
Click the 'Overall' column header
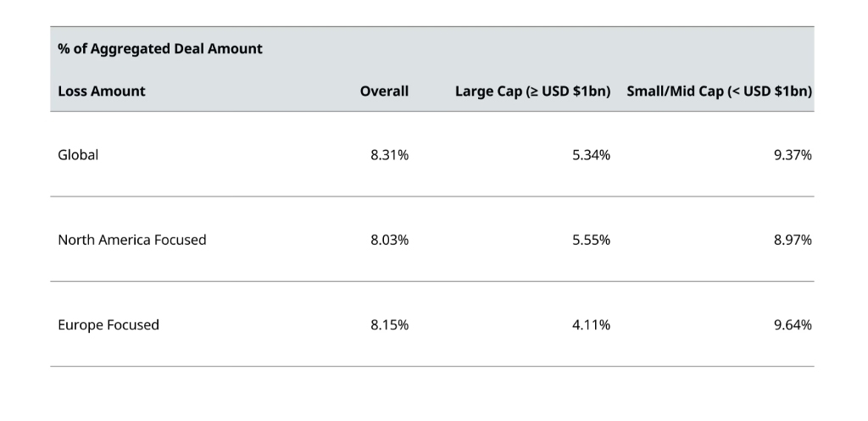384,91
